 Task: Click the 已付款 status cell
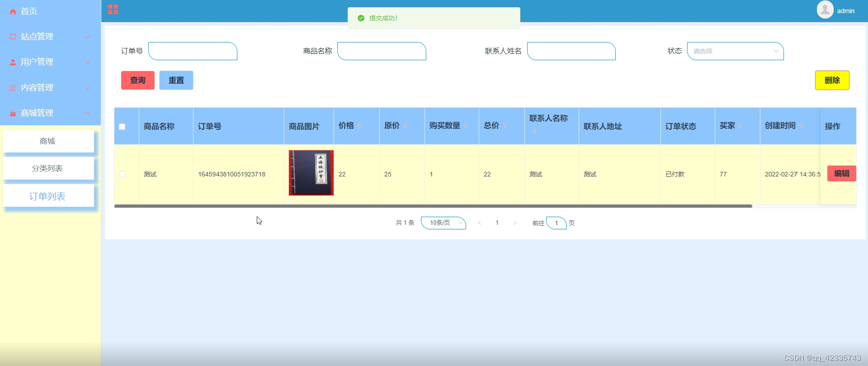pos(675,174)
